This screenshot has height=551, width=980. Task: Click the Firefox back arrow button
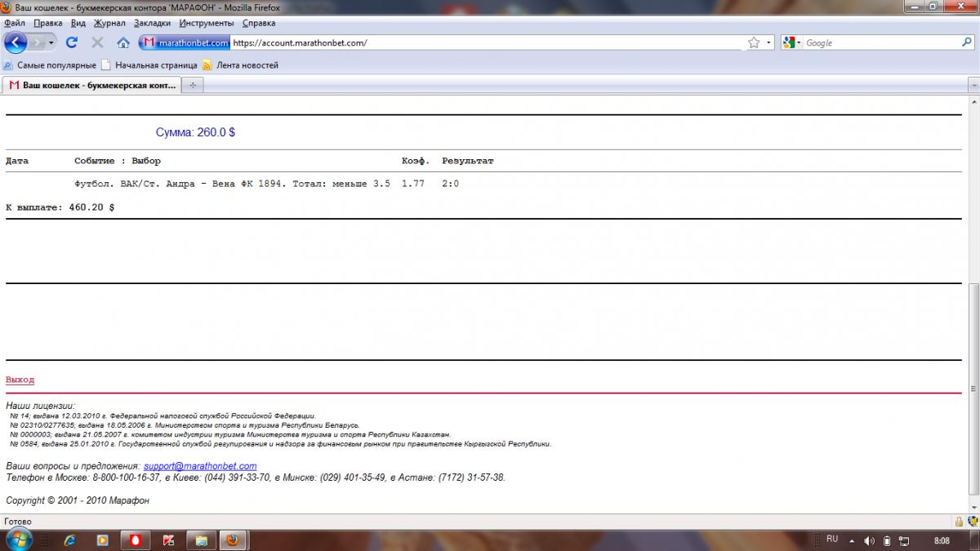[16, 42]
